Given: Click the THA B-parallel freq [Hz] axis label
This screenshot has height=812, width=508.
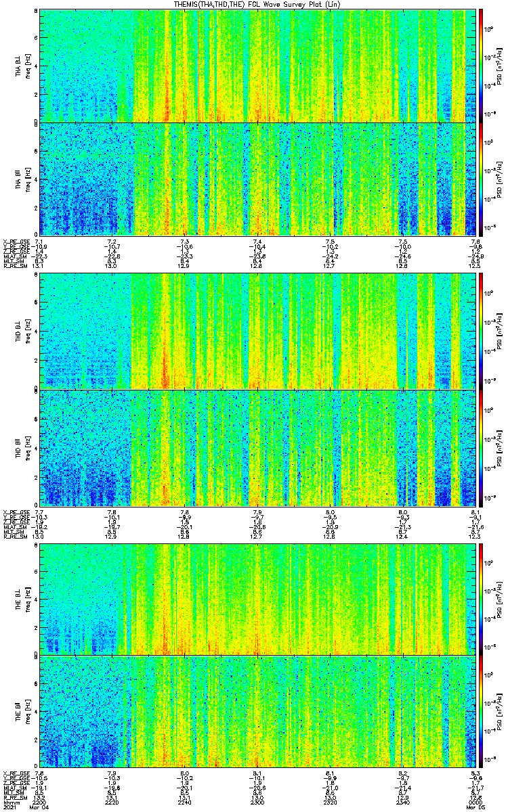Looking at the screenshot, I should (x=28, y=179).
